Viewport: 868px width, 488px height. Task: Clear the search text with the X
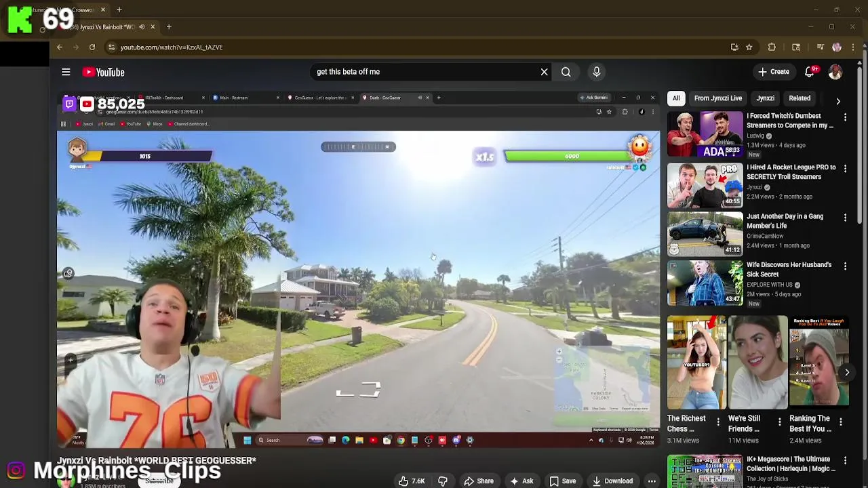pyautogui.click(x=544, y=72)
